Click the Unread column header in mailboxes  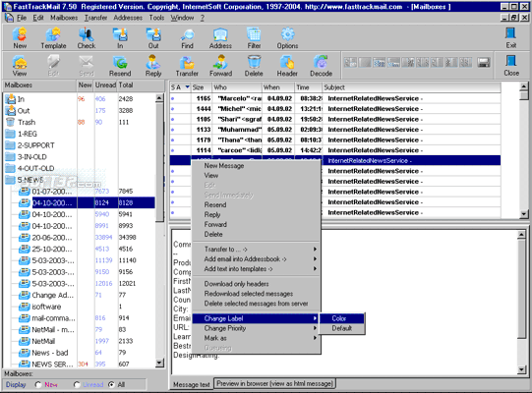105,85
